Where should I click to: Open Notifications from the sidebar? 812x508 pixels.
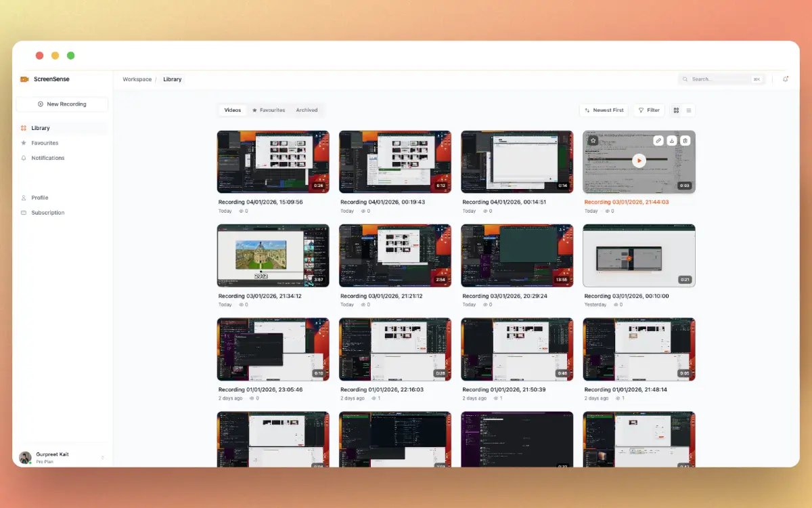[47, 158]
